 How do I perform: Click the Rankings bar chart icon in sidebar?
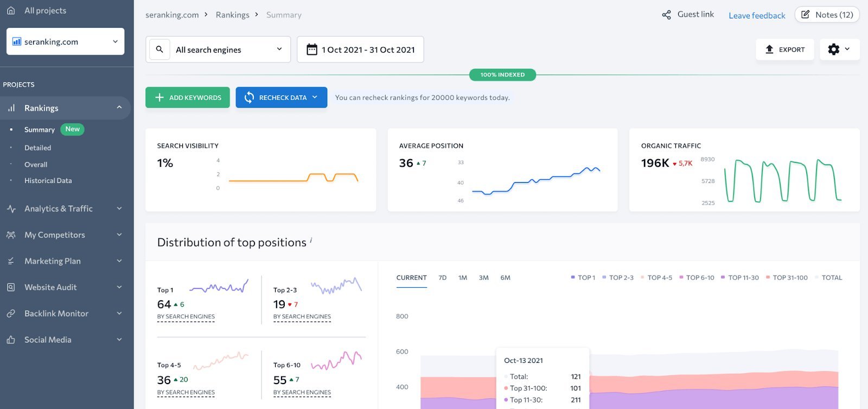11,108
